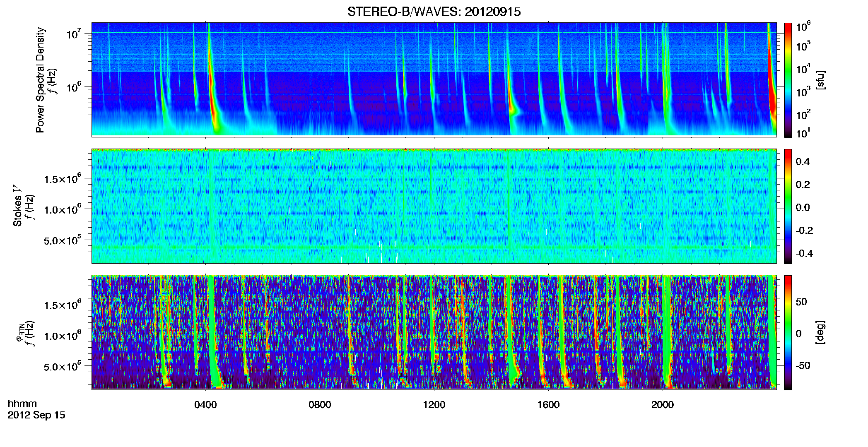Image resolution: width=868 pixels, height=447 pixels.
Task: Click the 2012 Sep 15 date label
Action: coord(36,415)
